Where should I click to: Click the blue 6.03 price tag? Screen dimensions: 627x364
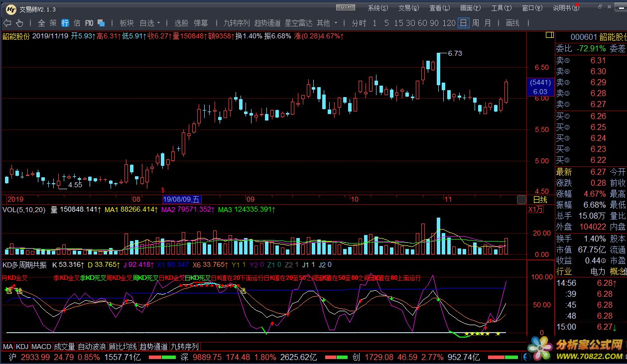pyautogui.click(x=540, y=92)
